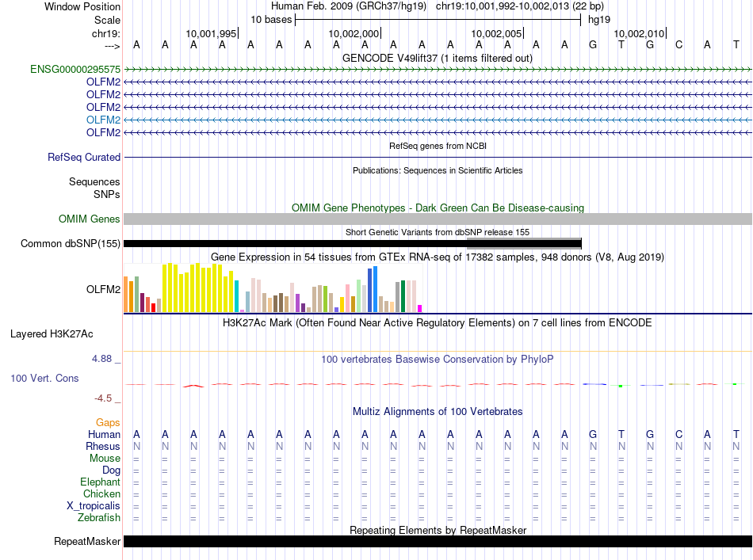The image size is (753, 560).
Task: Click the Zebrafish species label
Action: (x=99, y=518)
